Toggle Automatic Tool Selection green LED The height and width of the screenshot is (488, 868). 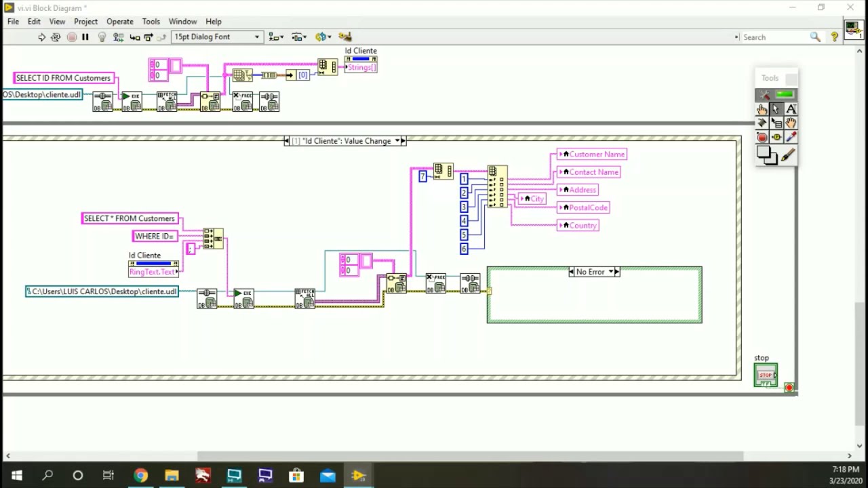tap(784, 95)
